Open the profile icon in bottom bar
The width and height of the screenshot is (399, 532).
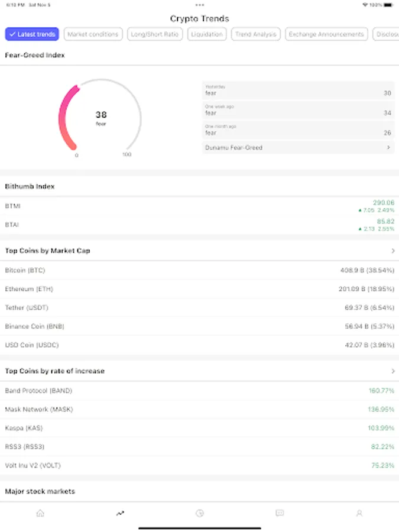coord(359,513)
